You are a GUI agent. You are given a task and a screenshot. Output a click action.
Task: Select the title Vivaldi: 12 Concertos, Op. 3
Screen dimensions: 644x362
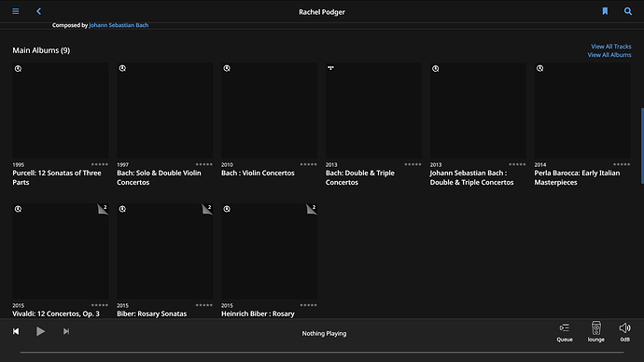56,313
